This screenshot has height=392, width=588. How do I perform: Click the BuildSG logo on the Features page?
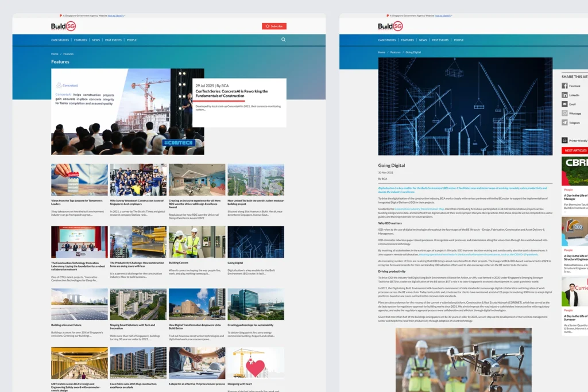[63, 26]
